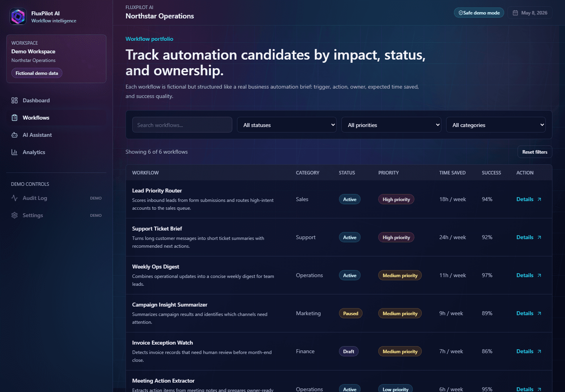Click the WORKFLOW column header

click(146, 173)
